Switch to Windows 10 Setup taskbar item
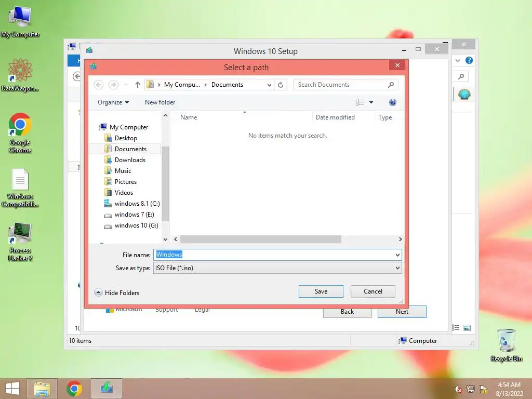Image resolution: width=532 pixels, height=399 pixels. (107, 389)
